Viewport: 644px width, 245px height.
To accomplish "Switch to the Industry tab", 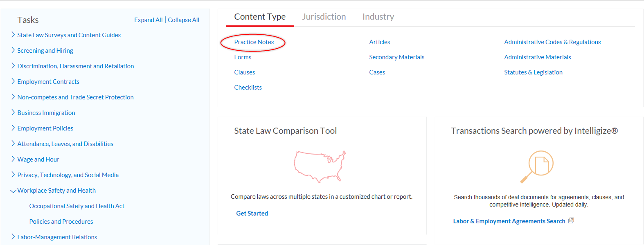I will click(378, 17).
